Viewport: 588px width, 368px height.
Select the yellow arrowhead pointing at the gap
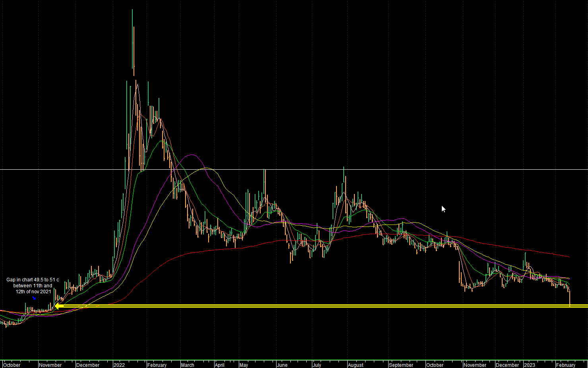pyautogui.click(x=58, y=306)
